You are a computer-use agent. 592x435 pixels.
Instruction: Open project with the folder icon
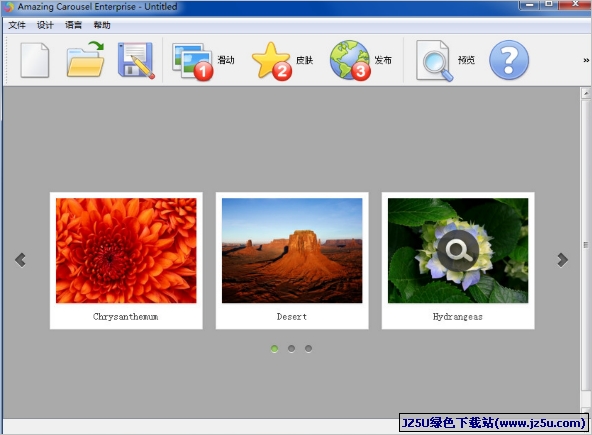[86, 60]
